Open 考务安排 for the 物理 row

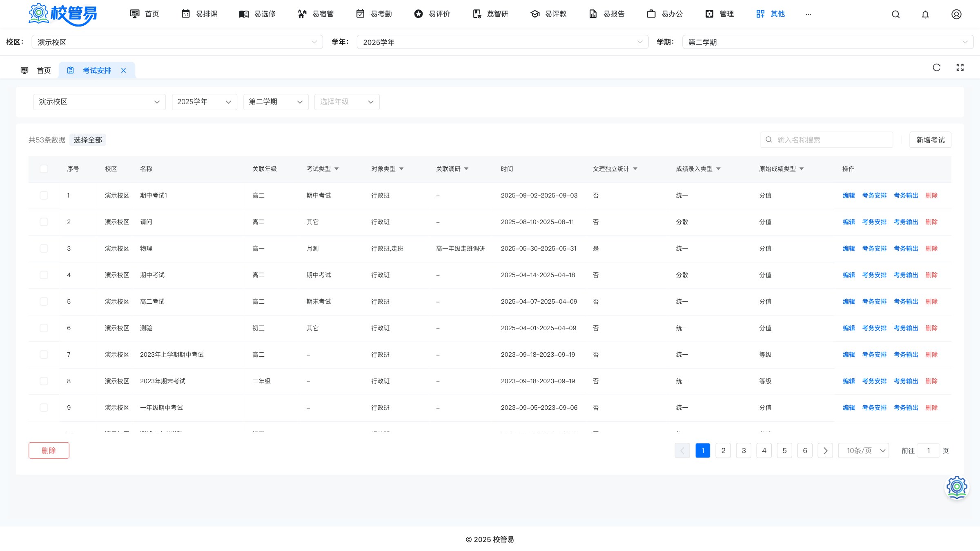(x=874, y=249)
